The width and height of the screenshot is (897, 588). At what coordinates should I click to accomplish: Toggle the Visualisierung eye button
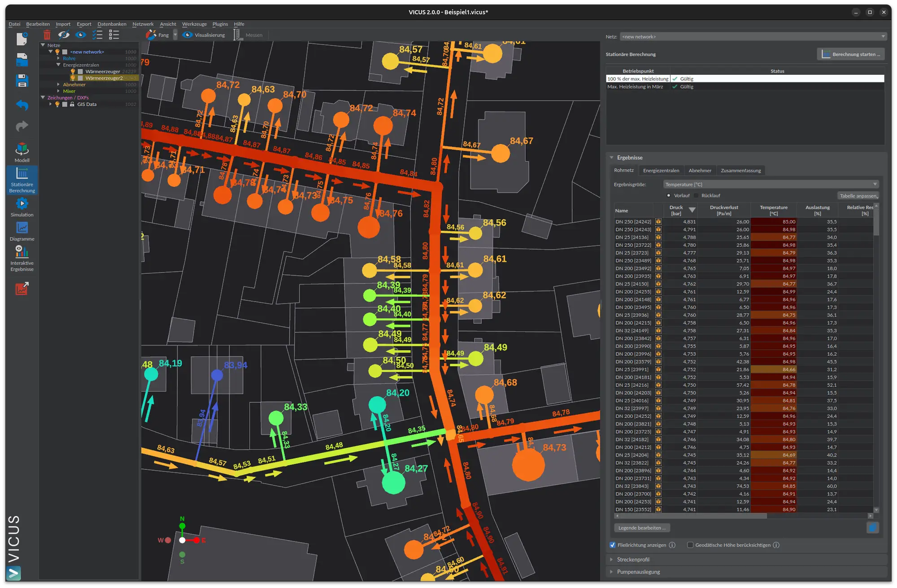tap(204, 35)
